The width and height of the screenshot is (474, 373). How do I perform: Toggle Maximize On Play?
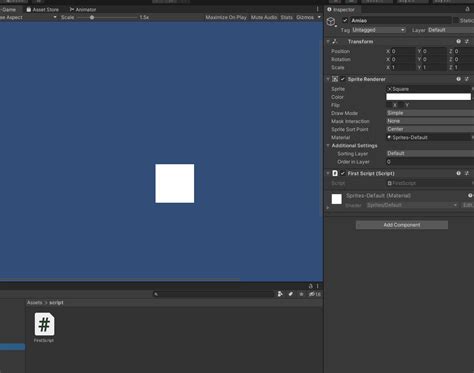tap(226, 17)
